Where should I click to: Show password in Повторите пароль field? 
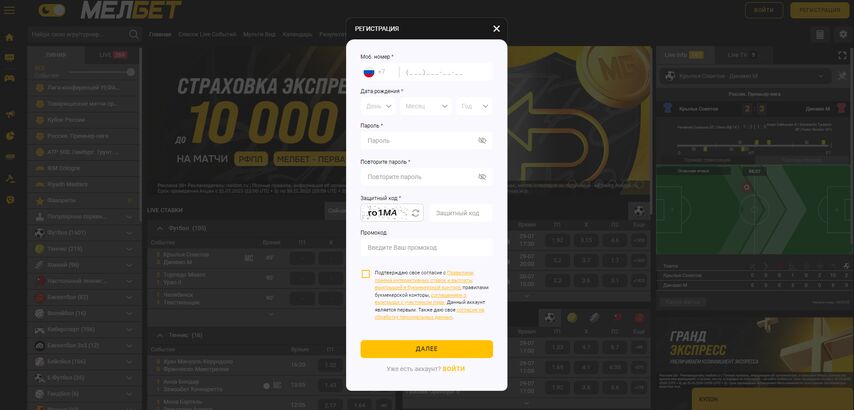[x=482, y=177]
